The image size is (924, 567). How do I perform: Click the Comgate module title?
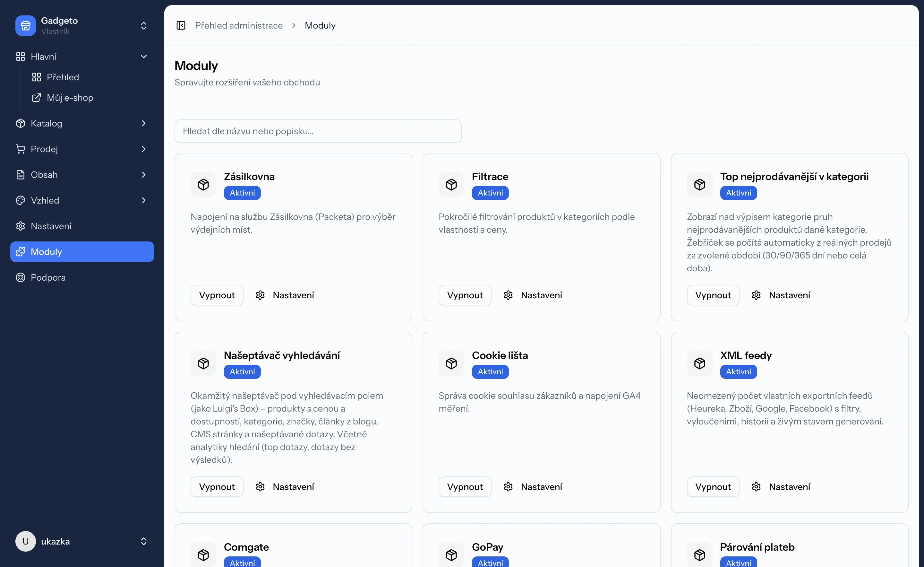tap(246, 547)
